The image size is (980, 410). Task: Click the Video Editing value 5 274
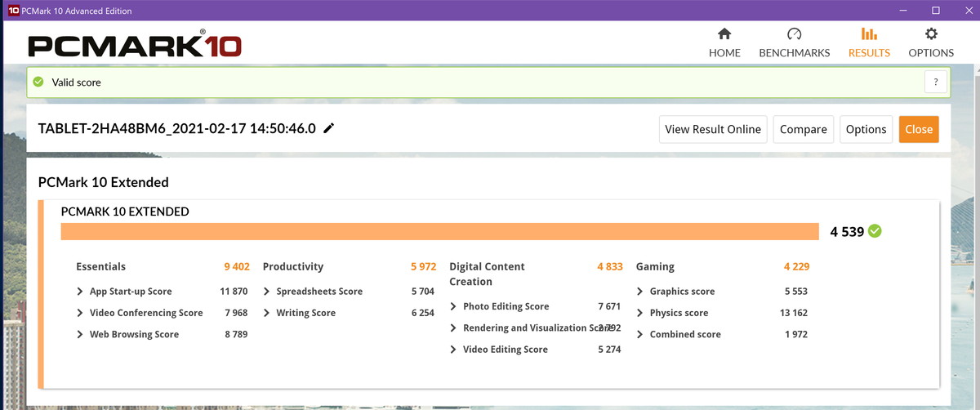click(609, 350)
